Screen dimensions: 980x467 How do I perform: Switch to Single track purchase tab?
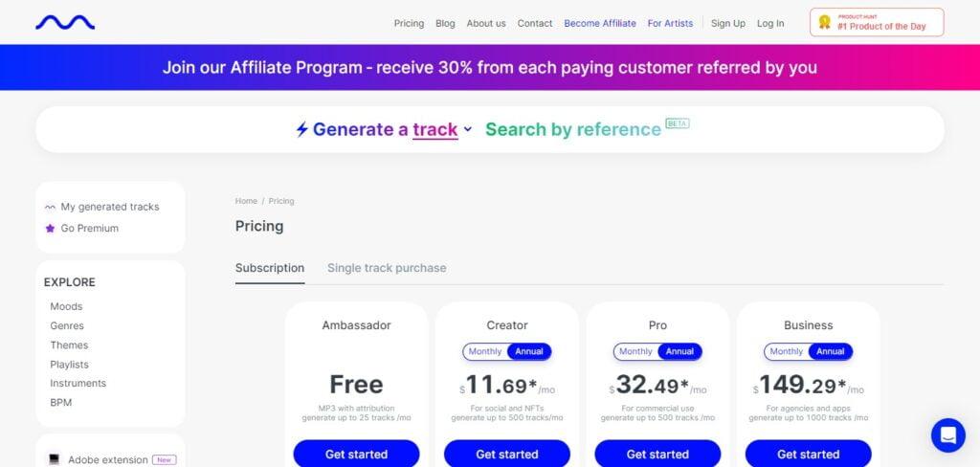(x=387, y=268)
